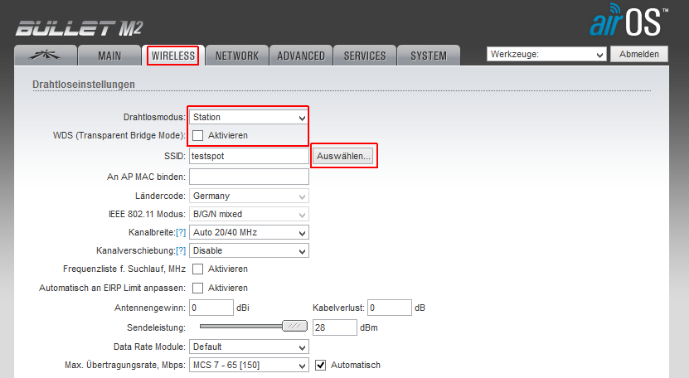Image resolution: width=689 pixels, height=378 pixels.
Task: Open Kanalbreite help [?] link
Action: point(181,233)
